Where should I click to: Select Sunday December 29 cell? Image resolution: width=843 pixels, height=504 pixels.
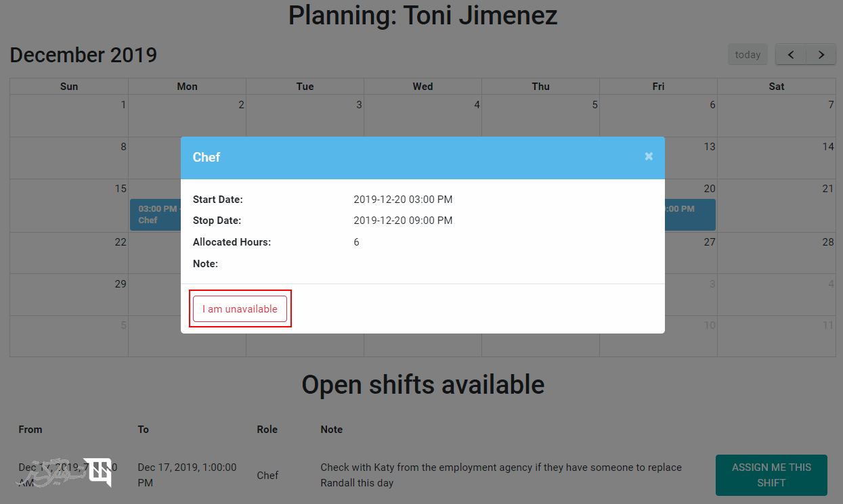[x=69, y=294]
